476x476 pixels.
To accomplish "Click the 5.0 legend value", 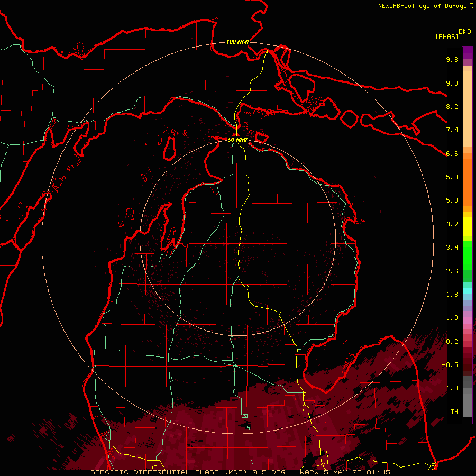I will (x=452, y=200).
